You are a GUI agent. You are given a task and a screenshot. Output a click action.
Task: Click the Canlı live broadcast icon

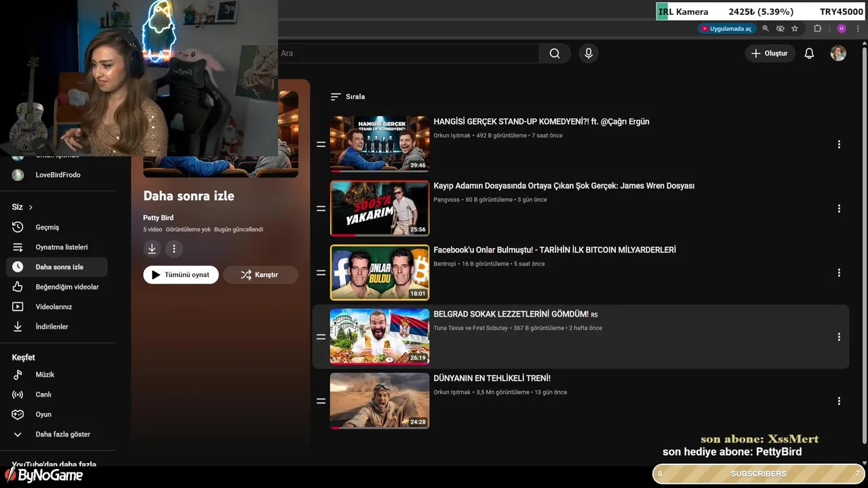click(18, 394)
